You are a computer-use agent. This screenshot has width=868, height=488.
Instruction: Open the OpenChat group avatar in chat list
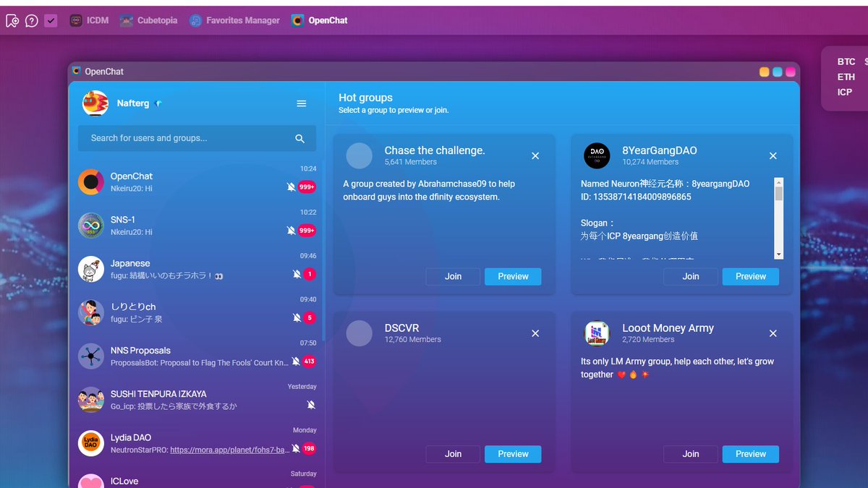coord(91,182)
